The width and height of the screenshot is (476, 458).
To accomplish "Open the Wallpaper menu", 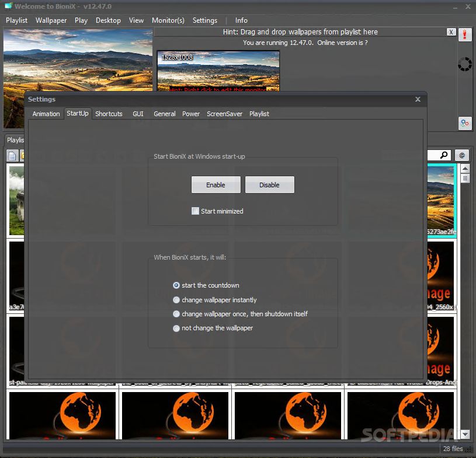I will [51, 20].
